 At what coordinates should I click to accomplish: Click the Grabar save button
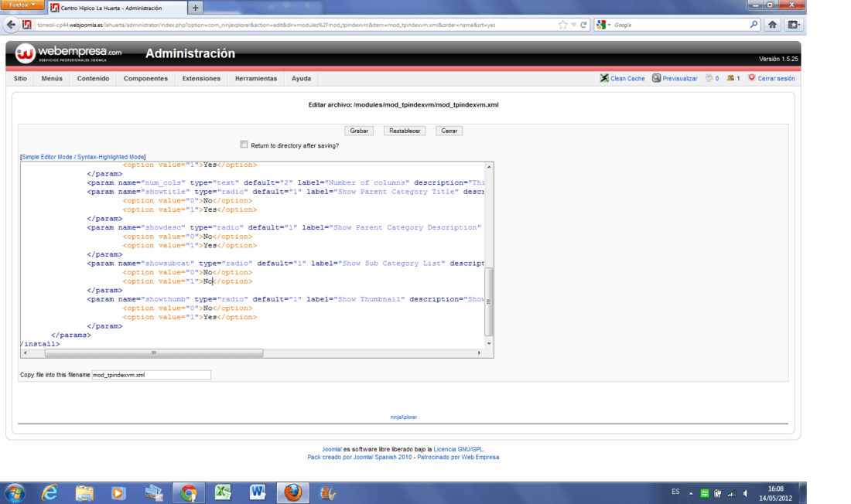(359, 131)
